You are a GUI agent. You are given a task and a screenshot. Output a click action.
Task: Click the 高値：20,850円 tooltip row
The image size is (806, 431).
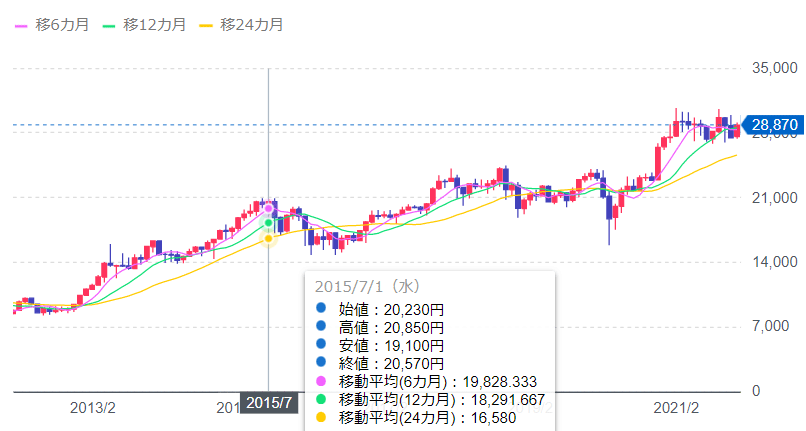[x=380, y=328]
